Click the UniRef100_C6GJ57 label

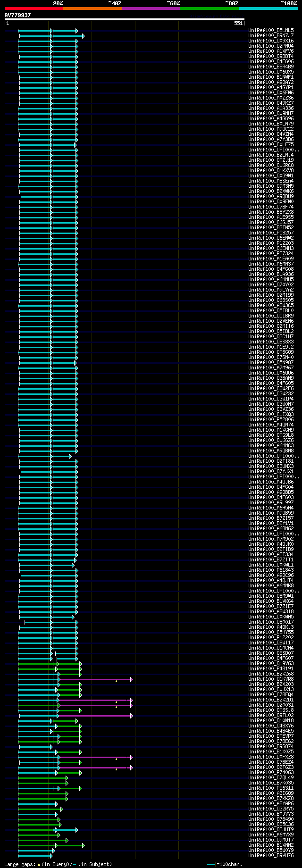[271, 222]
